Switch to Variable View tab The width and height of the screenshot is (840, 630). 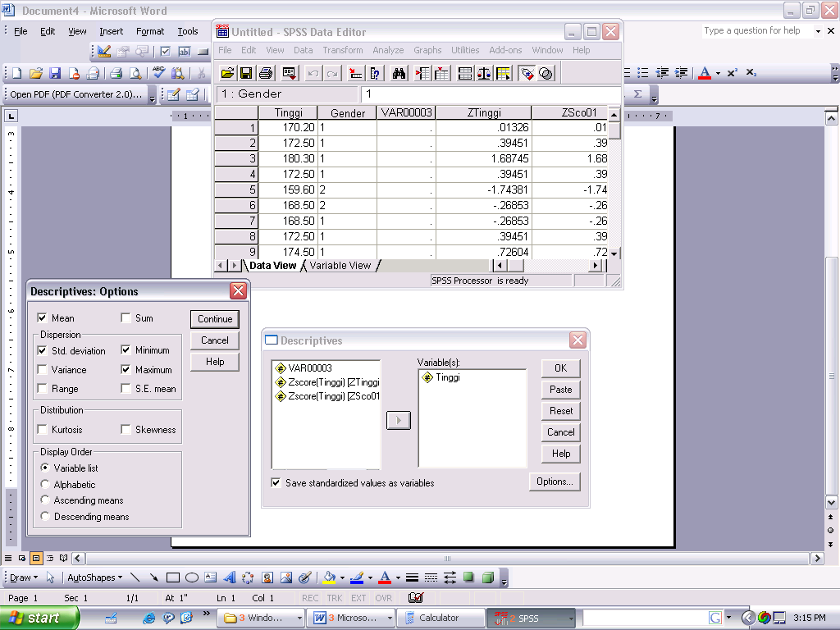point(340,265)
